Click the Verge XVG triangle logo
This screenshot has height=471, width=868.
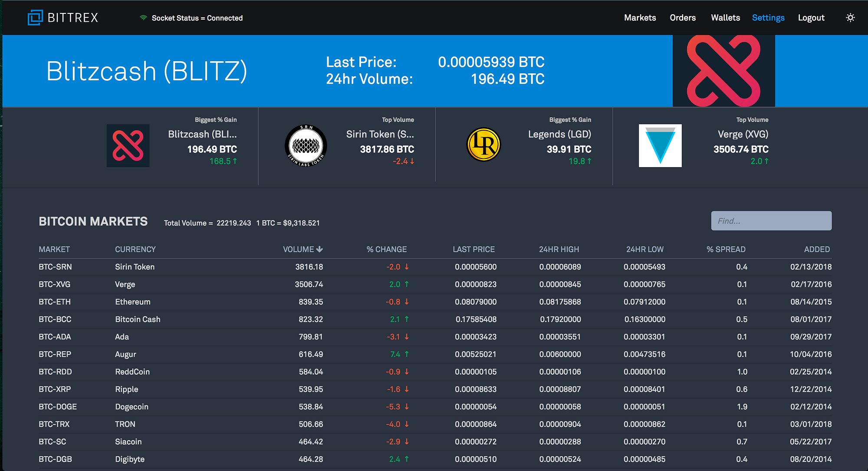tap(660, 145)
